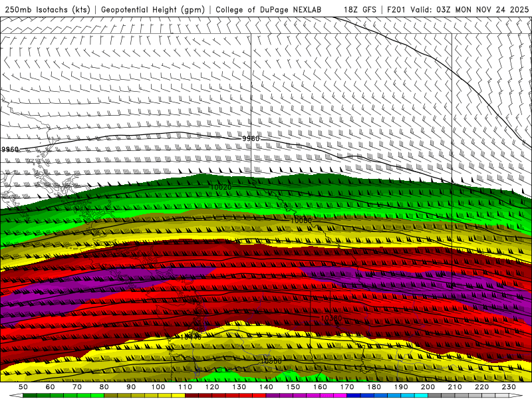This screenshot has height=399, width=532.
Task: Click the 180 label on the color scale
Action: click(x=374, y=387)
